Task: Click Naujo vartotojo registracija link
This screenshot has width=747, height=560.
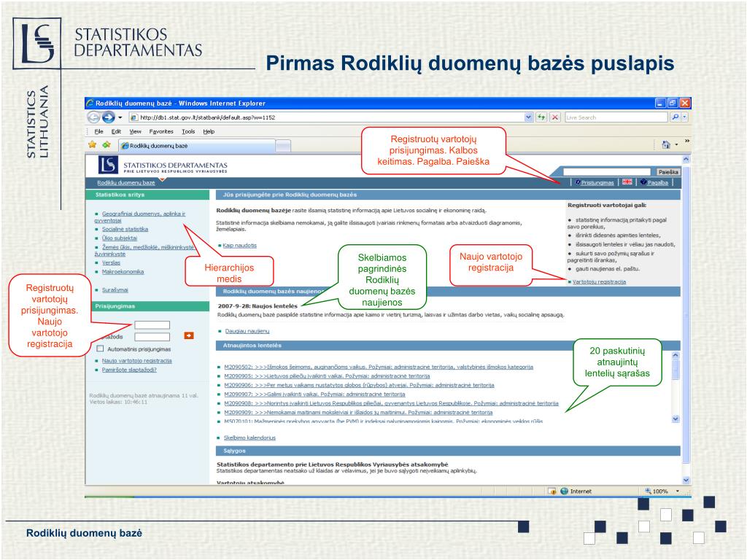Action: (136, 361)
